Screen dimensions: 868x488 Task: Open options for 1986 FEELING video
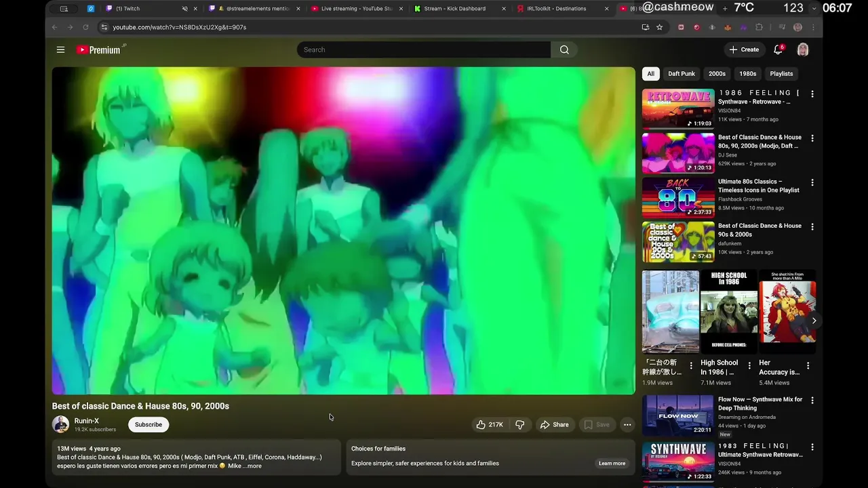(812, 94)
